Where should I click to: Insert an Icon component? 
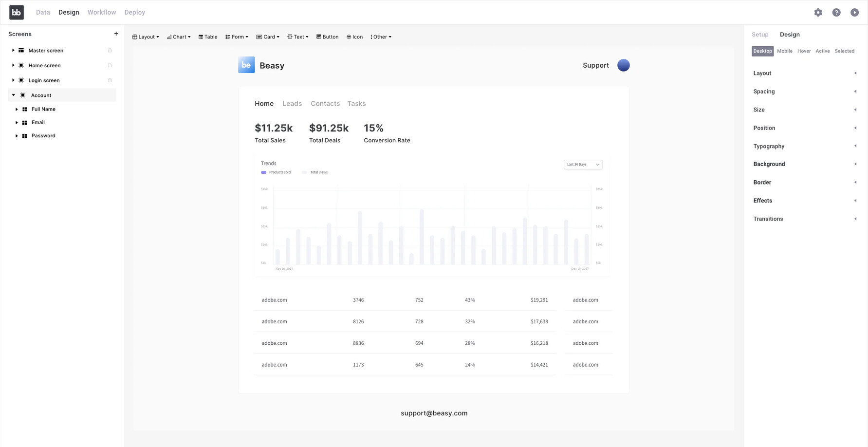(354, 37)
